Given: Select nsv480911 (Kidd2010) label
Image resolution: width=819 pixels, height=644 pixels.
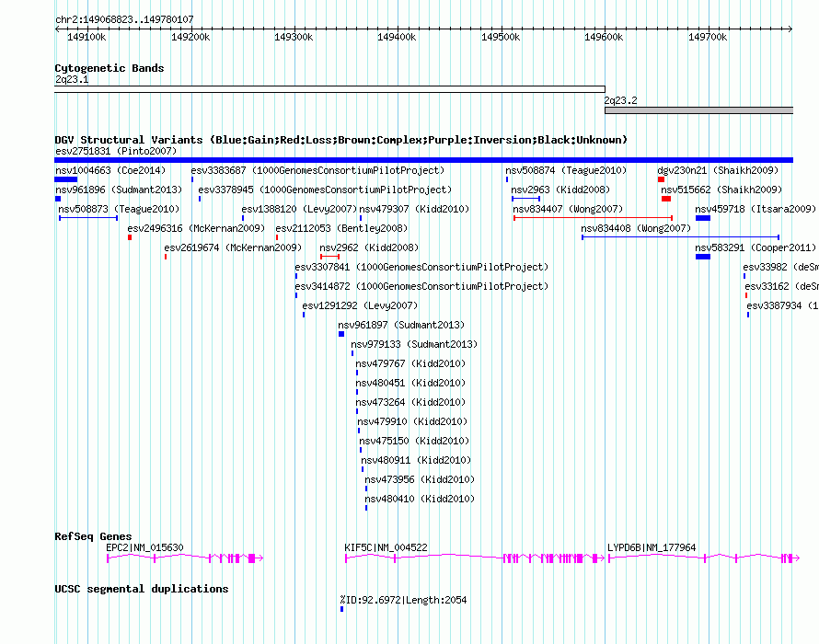Looking at the screenshot, I should (x=416, y=460).
